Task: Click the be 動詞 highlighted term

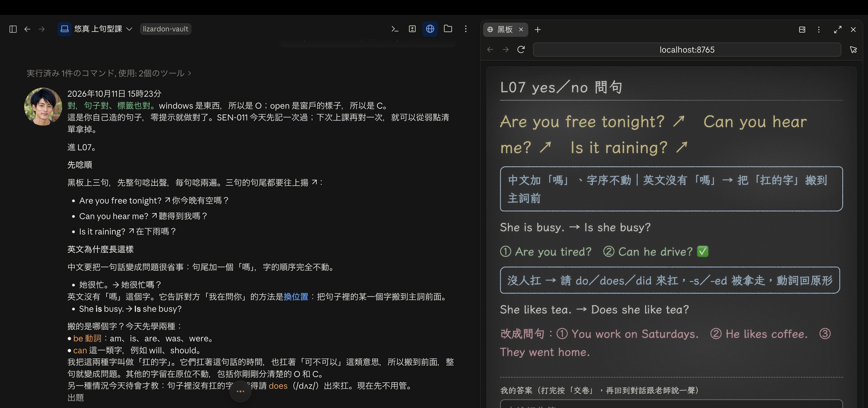Action: point(87,338)
